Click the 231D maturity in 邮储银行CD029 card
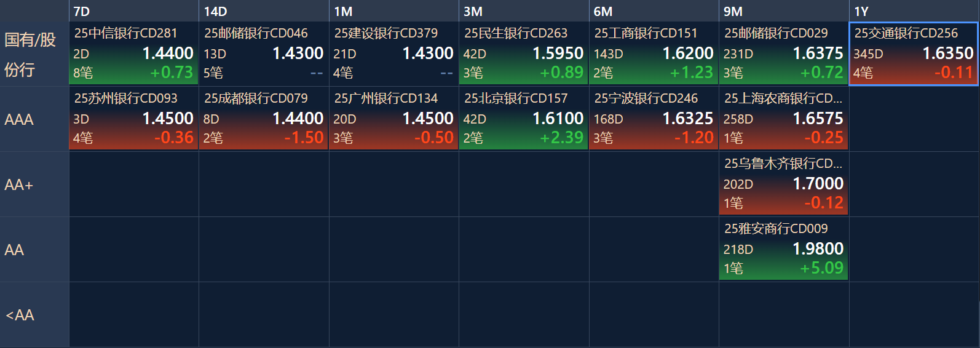 pos(738,54)
